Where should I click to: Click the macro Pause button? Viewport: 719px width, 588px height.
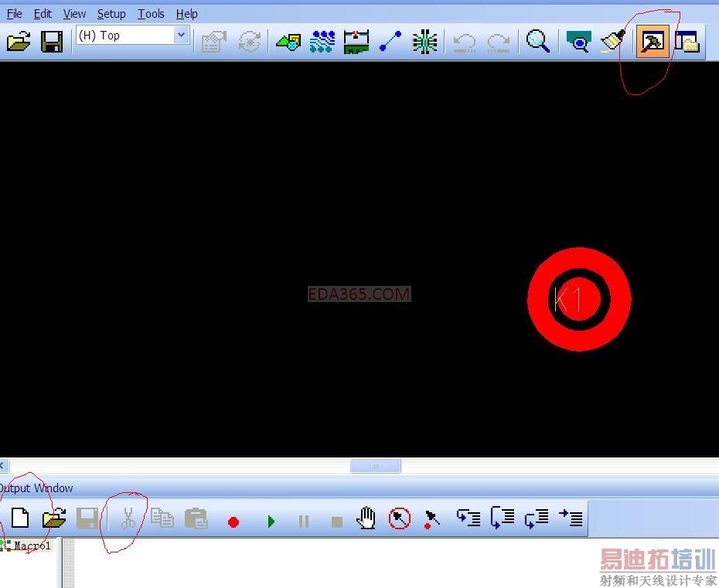[x=304, y=522]
